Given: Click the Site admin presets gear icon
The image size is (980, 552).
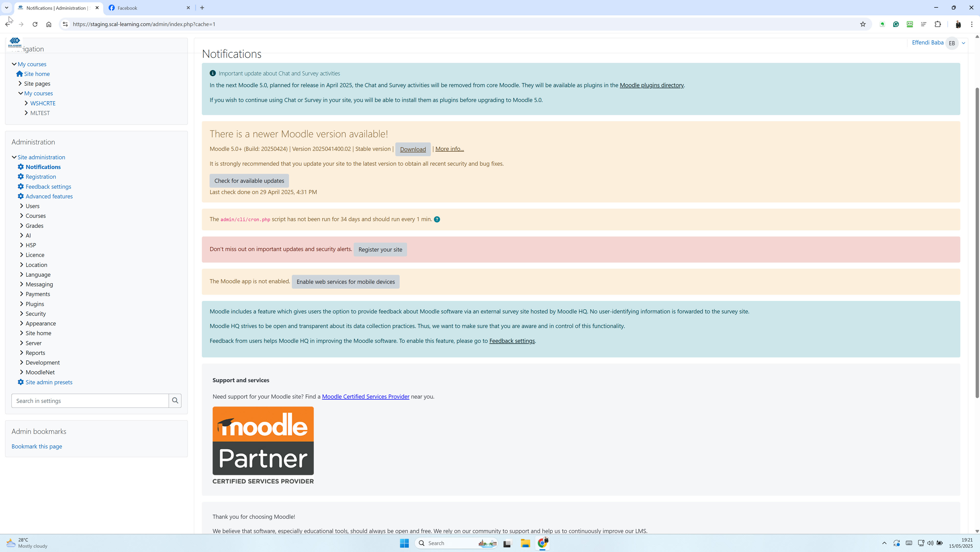Looking at the screenshot, I should [x=20, y=382].
